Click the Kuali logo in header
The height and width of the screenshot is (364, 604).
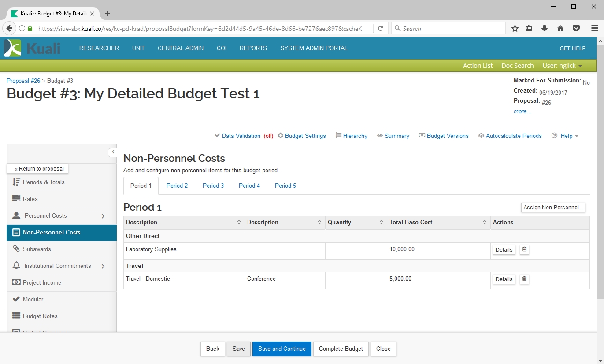(x=32, y=48)
